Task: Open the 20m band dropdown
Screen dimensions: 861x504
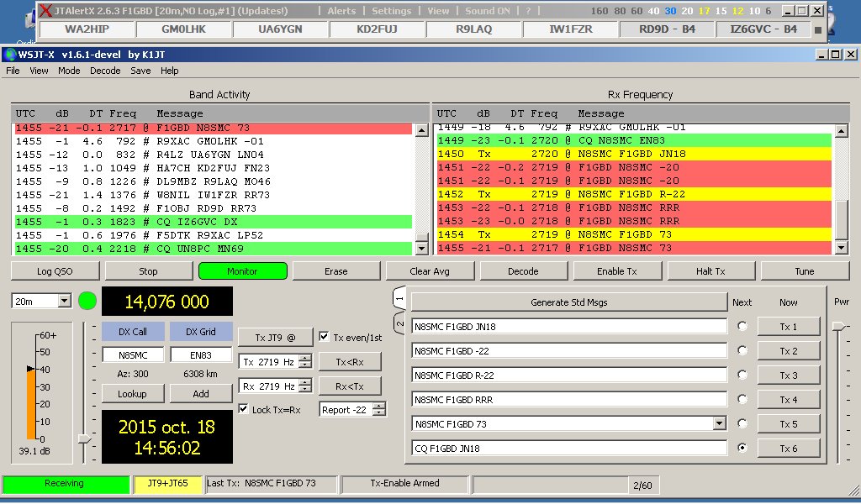Action: point(64,301)
